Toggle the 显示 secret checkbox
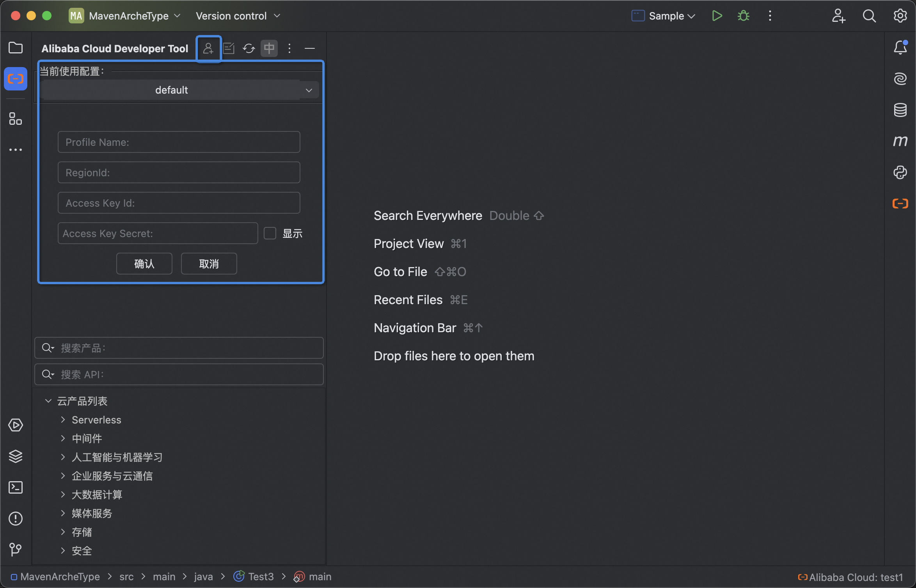916x588 pixels. 270,233
